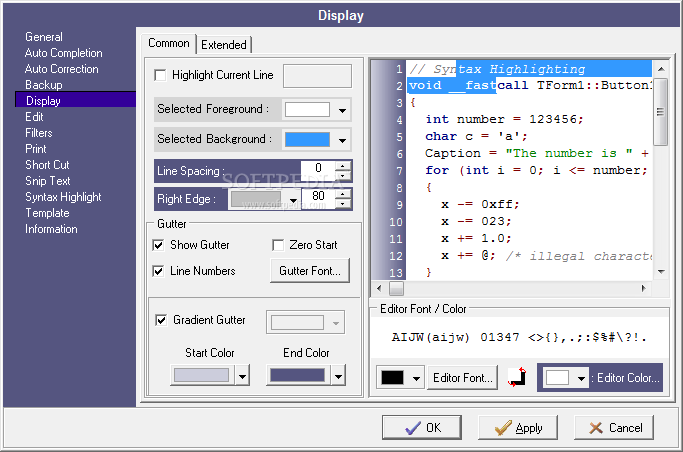Click the Gutter Font... button
The width and height of the screenshot is (683, 452).
(x=310, y=271)
